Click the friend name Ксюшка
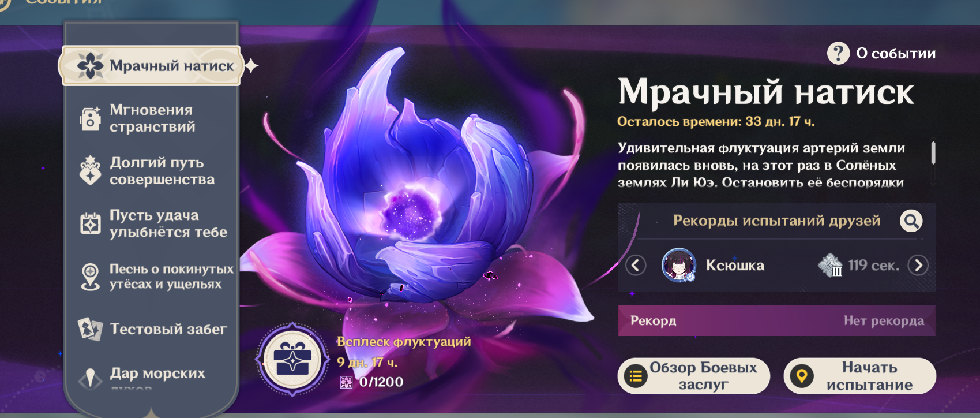Image resolution: width=980 pixels, height=418 pixels. click(x=735, y=266)
